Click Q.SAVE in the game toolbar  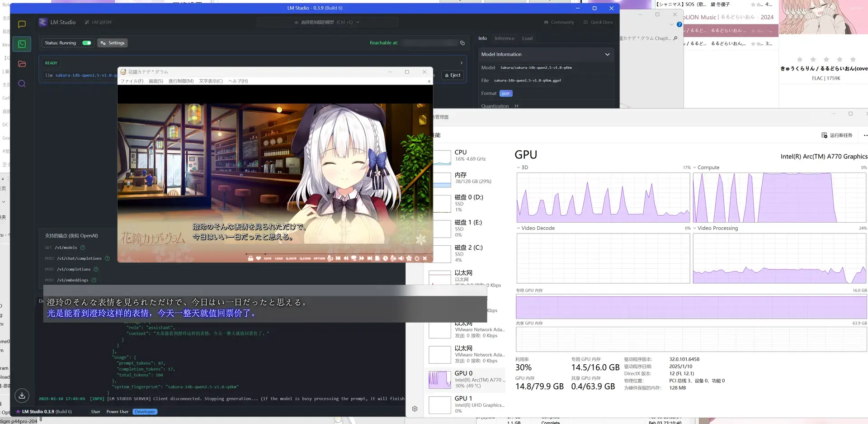[291, 258]
